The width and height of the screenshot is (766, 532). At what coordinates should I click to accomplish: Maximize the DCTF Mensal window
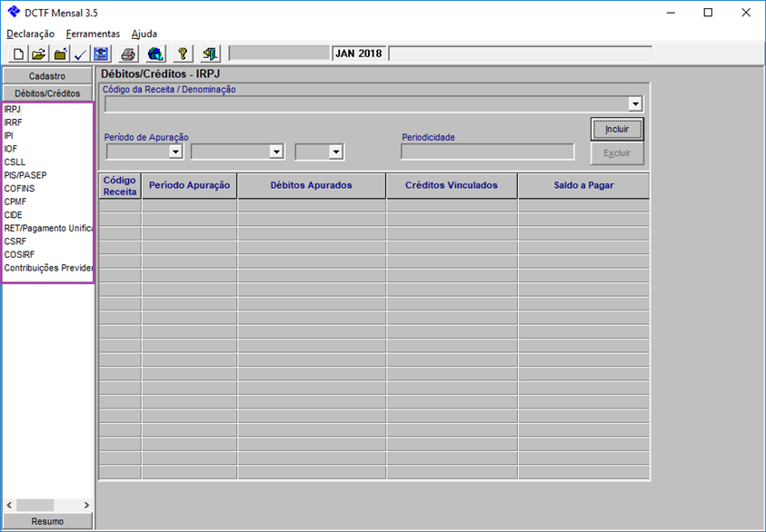(708, 13)
